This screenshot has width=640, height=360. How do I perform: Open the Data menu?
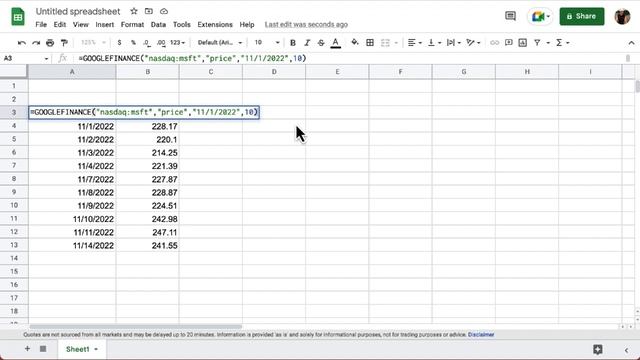pyautogui.click(x=158, y=24)
